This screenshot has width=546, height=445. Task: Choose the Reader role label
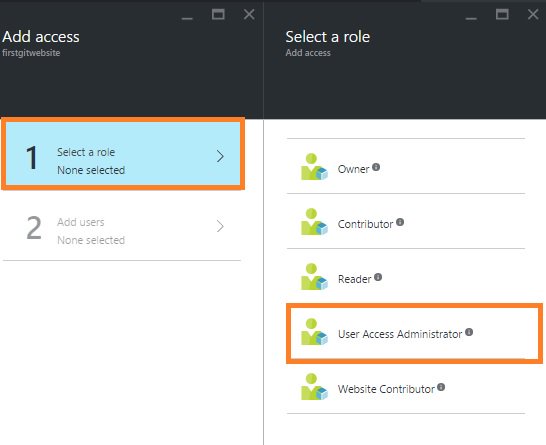pos(354,279)
